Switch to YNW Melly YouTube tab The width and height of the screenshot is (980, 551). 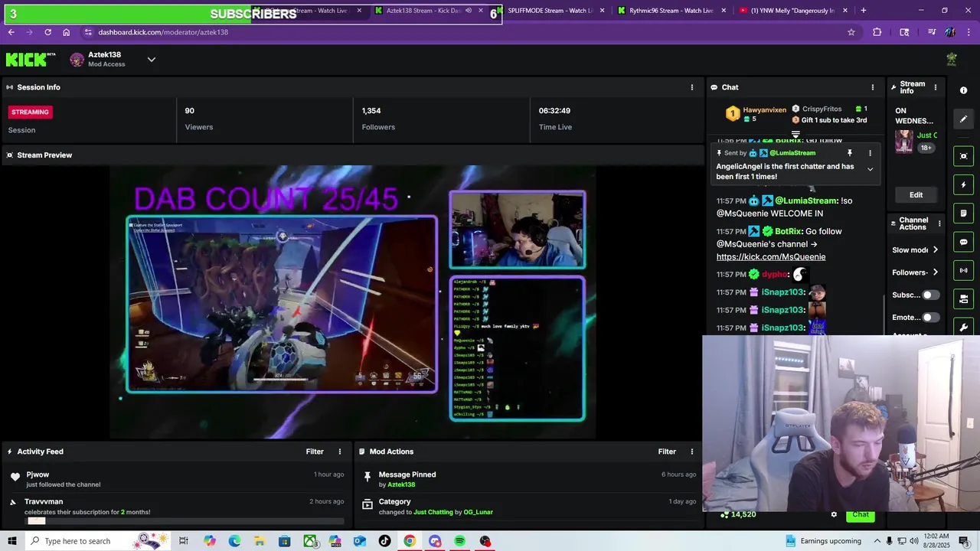(x=794, y=11)
